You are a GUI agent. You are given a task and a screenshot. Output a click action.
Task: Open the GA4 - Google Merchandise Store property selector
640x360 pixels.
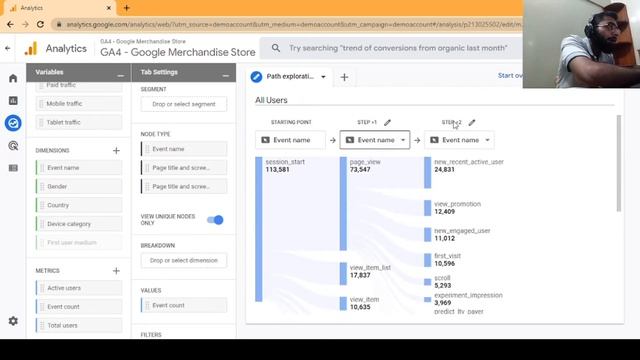[x=178, y=48]
